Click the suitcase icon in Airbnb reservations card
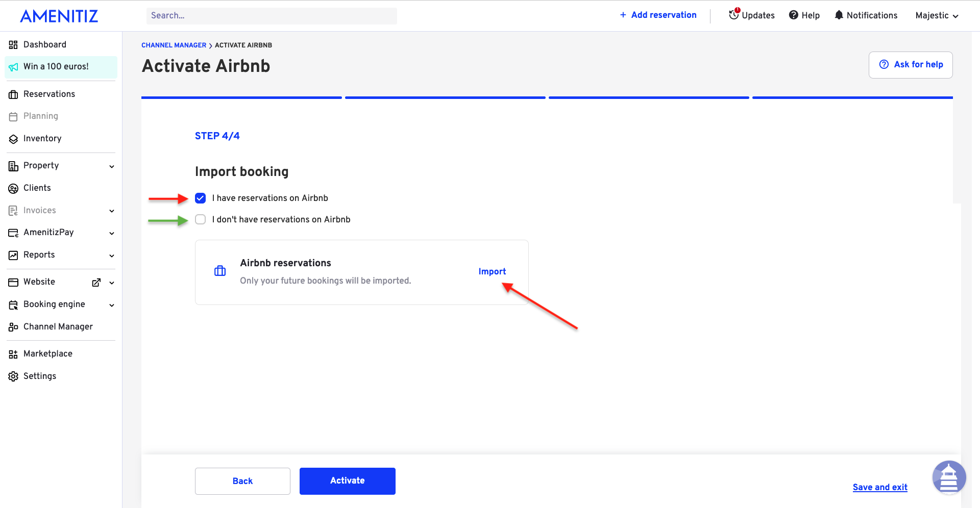The image size is (980, 508). pos(220,271)
